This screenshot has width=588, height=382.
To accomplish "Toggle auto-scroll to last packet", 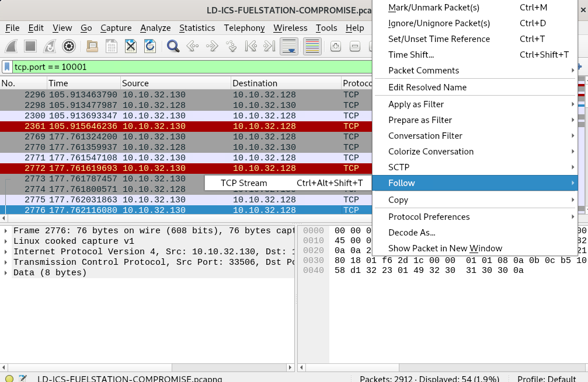I will click(x=290, y=46).
